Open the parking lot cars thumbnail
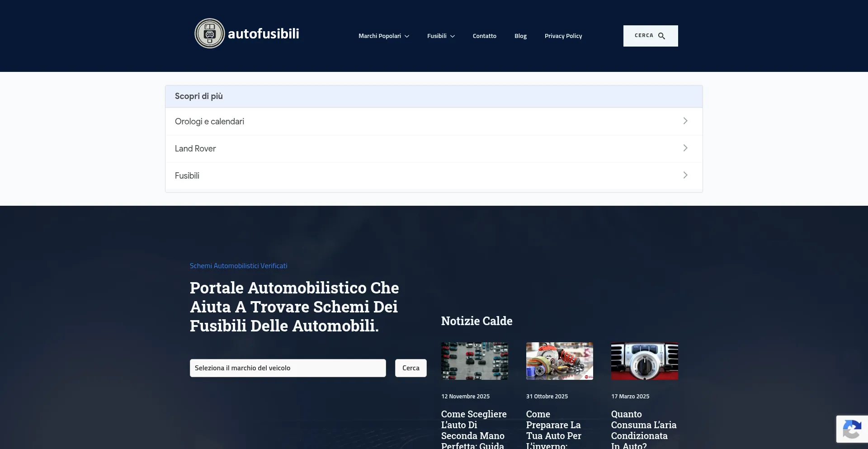This screenshot has height=449, width=868. tap(475, 361)
